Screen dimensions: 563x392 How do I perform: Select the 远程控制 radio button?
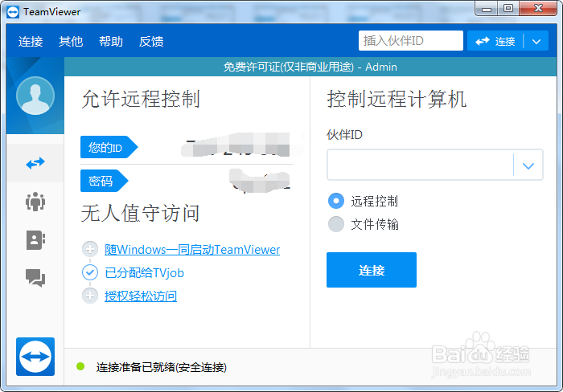tap(336, 201)
